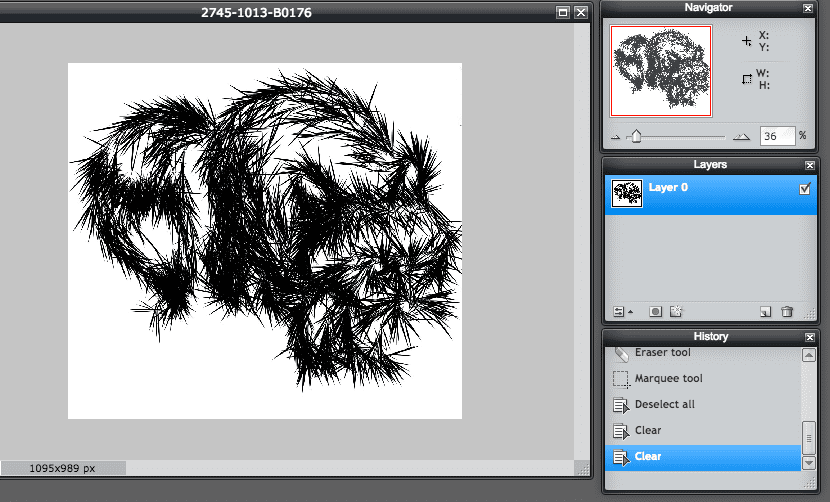Select Deselect all history state
Screen dimensions: 830x502
pyautogui.click(x=664, y=405)
